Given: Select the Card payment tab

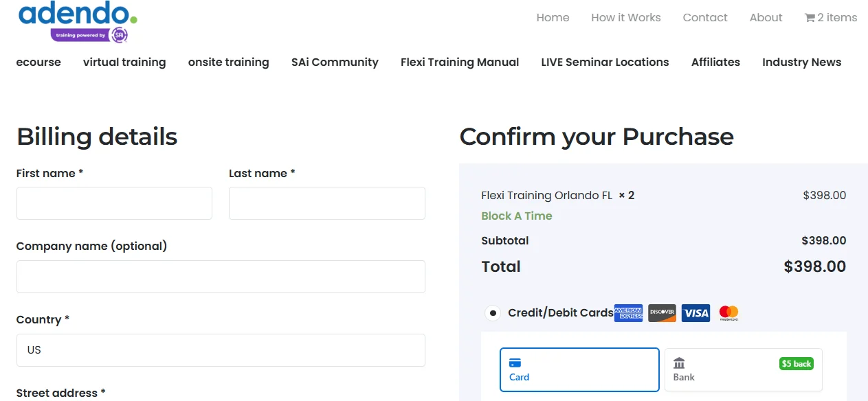Looking at the screenshot, I should [579, 369].
